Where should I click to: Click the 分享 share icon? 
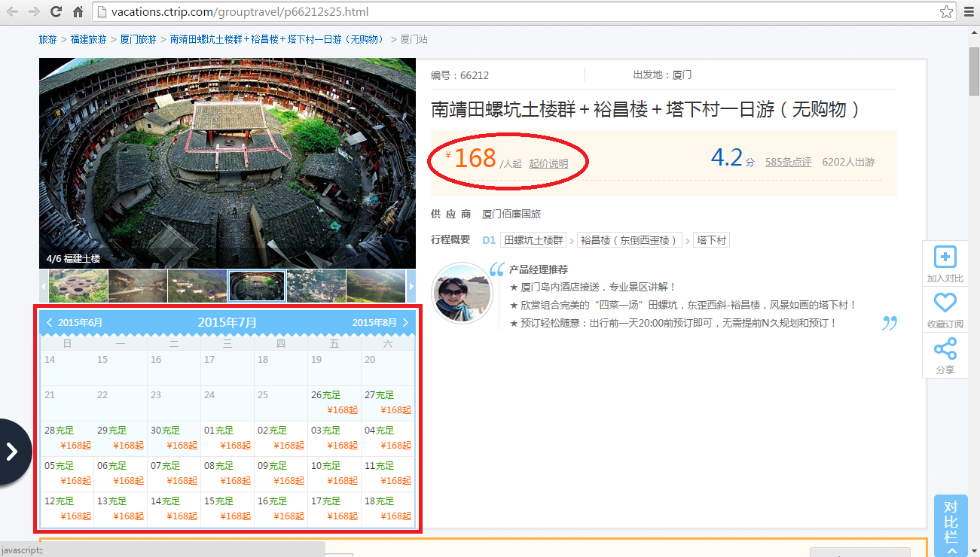(945, 349)
